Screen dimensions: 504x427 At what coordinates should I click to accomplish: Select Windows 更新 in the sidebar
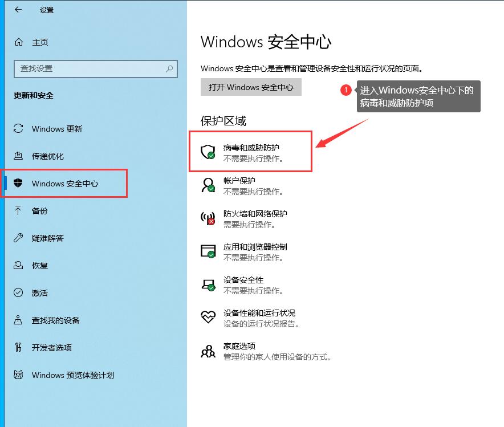pyautogui.click(x=57, y=129)
